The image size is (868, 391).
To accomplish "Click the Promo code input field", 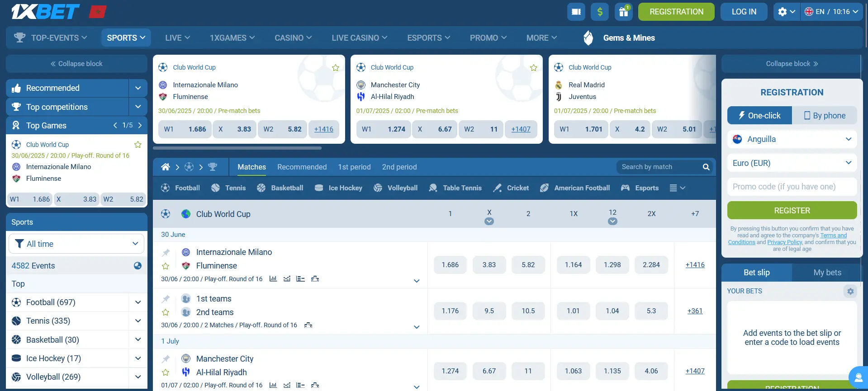I will point(792,187).
